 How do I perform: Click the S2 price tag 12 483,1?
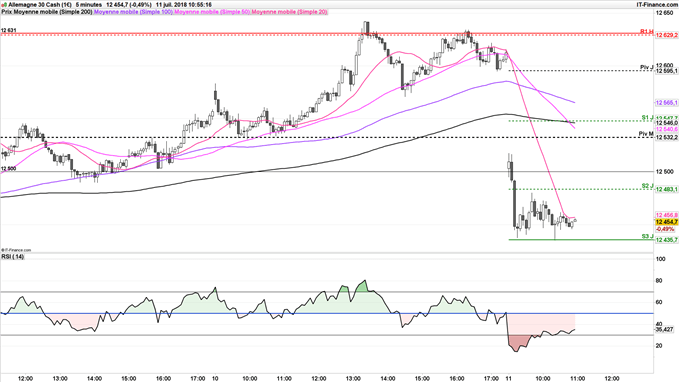[666, 189]
